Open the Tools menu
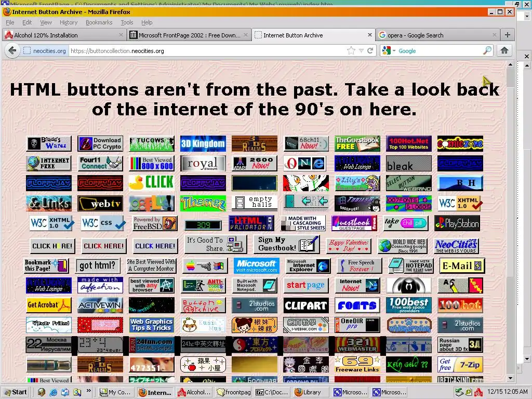Viewport: 532px width, 399px height. 127,22
